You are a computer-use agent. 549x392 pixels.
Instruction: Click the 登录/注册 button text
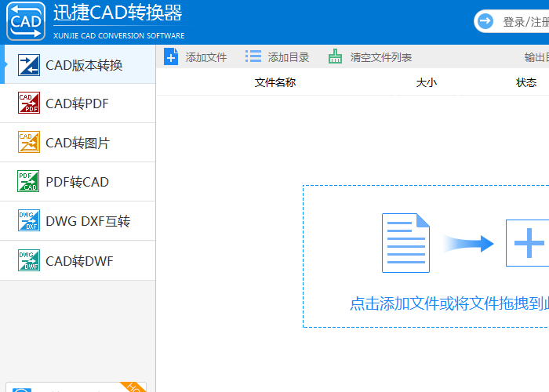click(526, 22)
